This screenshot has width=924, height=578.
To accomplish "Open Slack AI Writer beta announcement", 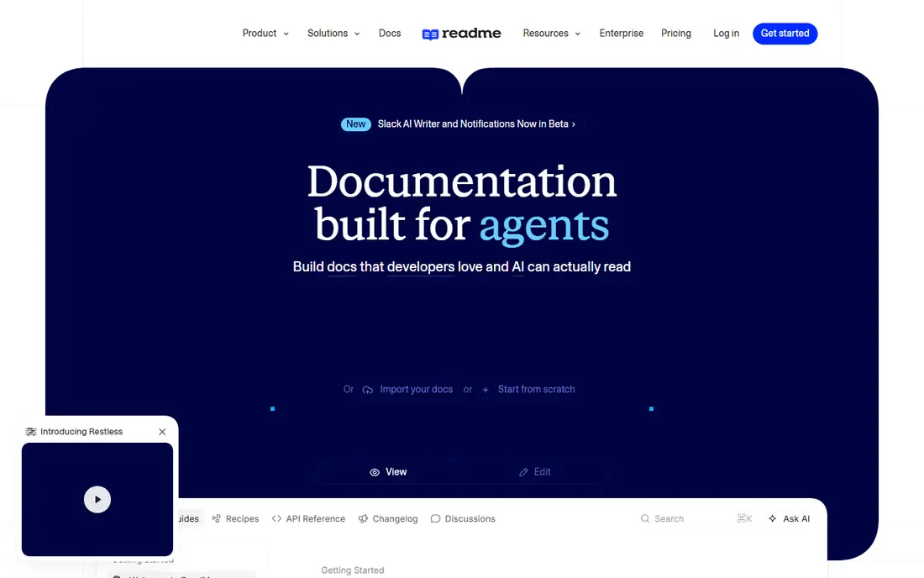I will coord(476,123).
